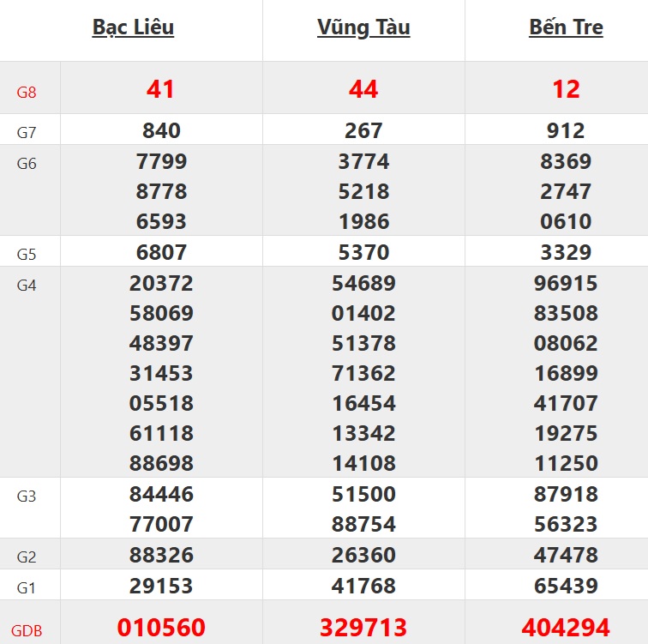This screenshot has height=644, width=648.
Task: Open the Vũng Tàu province link
Action: click(363, 27)
